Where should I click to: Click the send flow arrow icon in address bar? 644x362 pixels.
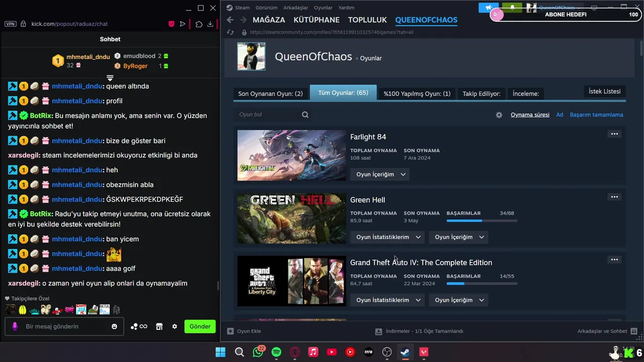183,24
